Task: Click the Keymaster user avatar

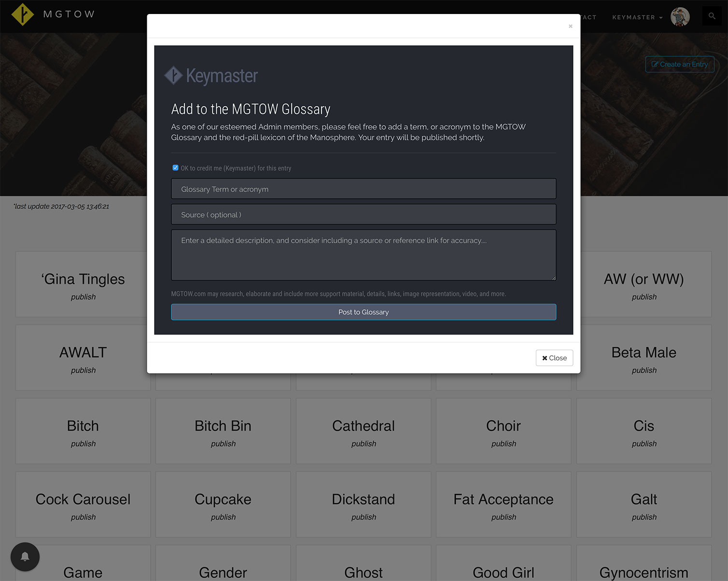Action: pos(680,17)
